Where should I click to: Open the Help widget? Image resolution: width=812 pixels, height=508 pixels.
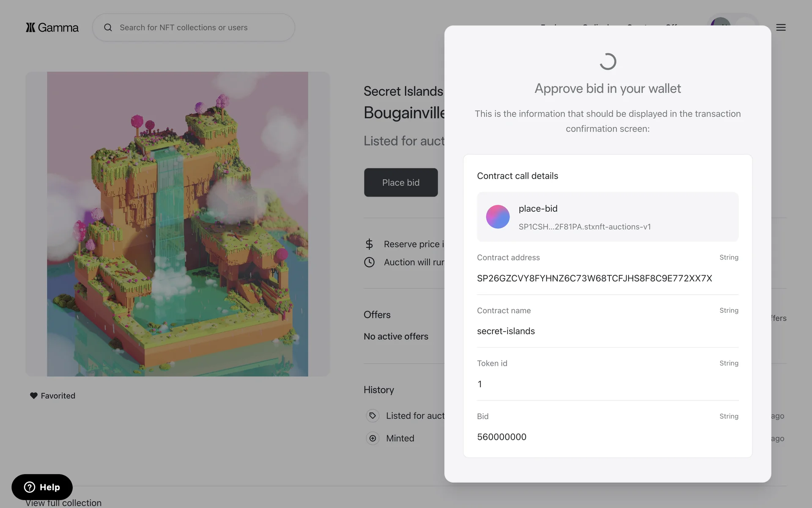tap(42, 487)
